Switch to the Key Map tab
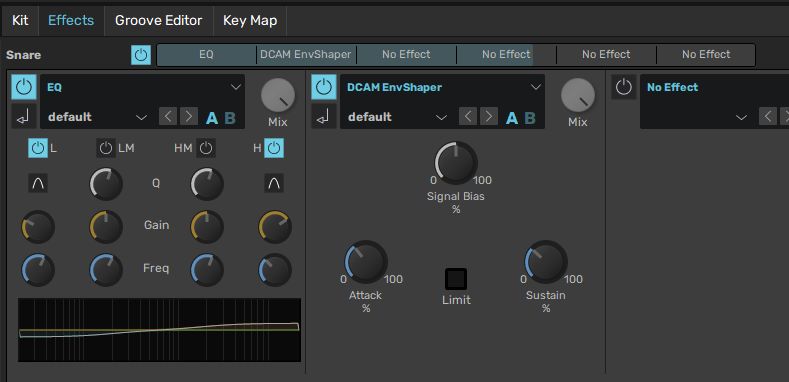Image resolution: width=789 pixels, height=382 pixels. point(250,21)
